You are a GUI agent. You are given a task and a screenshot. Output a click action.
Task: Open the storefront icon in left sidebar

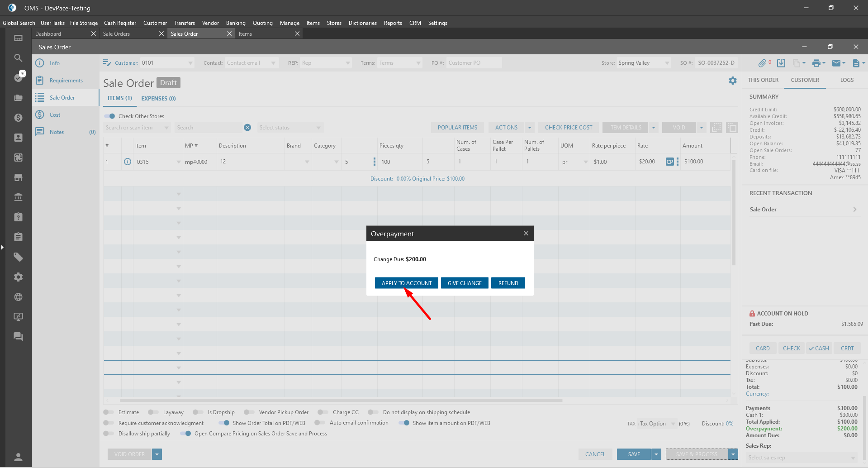point(18,177)
